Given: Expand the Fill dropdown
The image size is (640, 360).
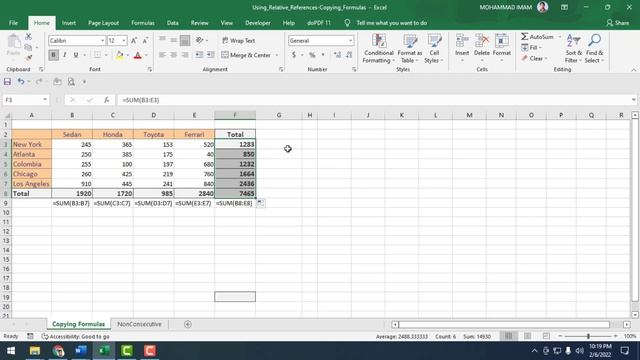Looking at the screenshot, I should click(531, 48).
